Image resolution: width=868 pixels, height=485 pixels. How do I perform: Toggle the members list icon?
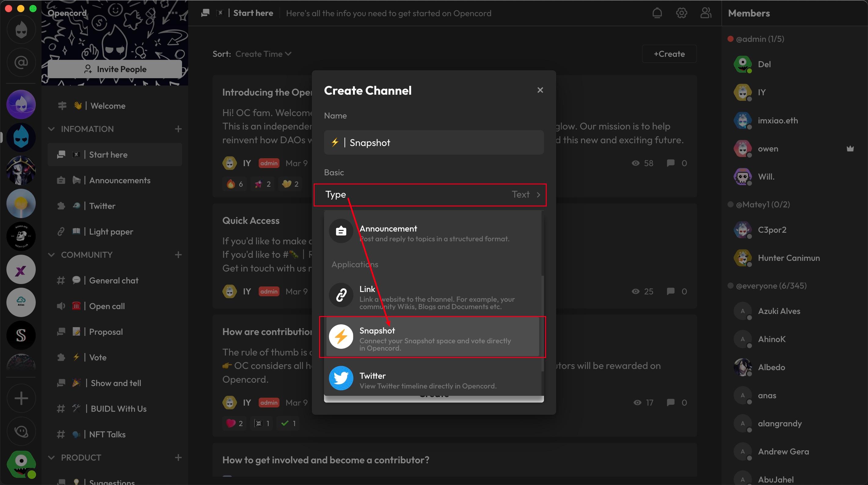(x=706, y=13)
